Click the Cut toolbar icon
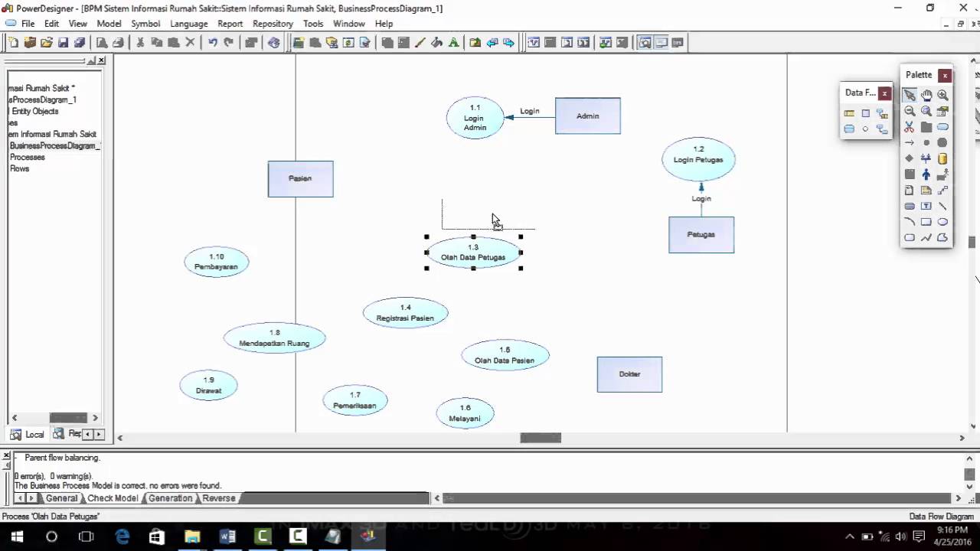This screenshot has height=551, width=980. click(140, 43)
